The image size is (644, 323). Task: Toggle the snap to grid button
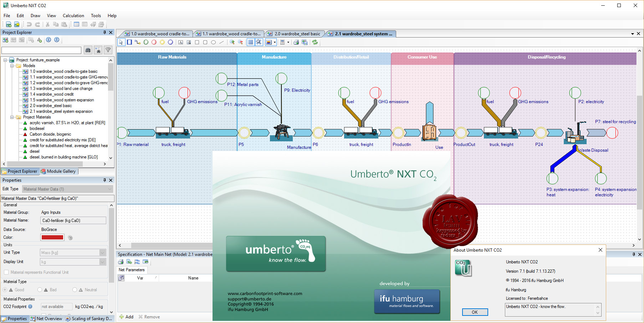pos(259,42)
